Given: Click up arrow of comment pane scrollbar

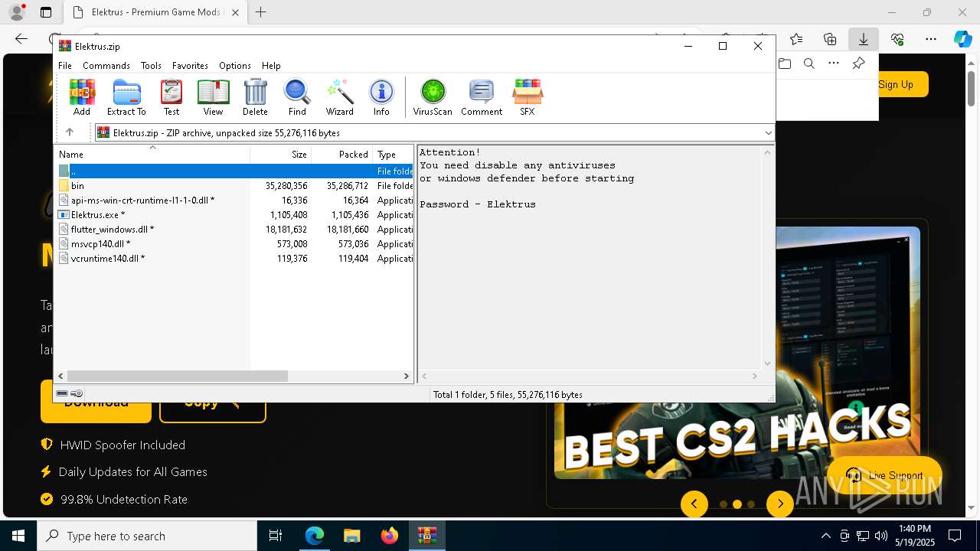Looking at the screenshot, I should pos(768,152).
